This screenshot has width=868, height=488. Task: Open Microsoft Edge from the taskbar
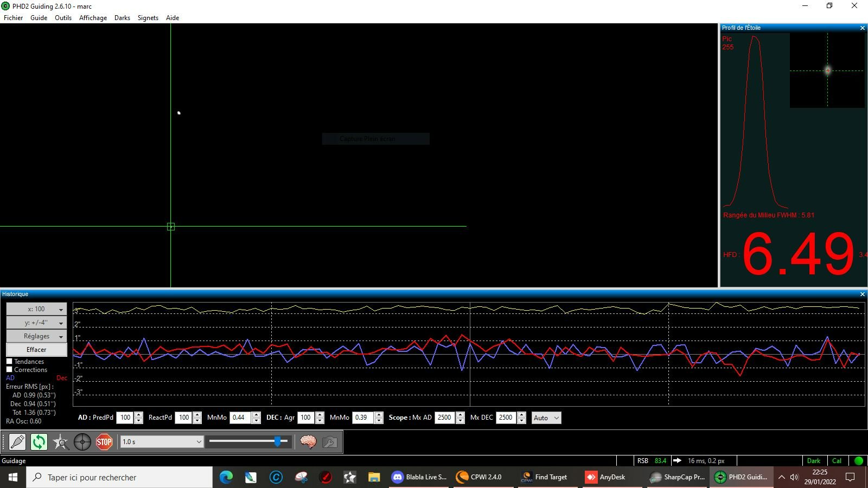(x=226, y=477)
